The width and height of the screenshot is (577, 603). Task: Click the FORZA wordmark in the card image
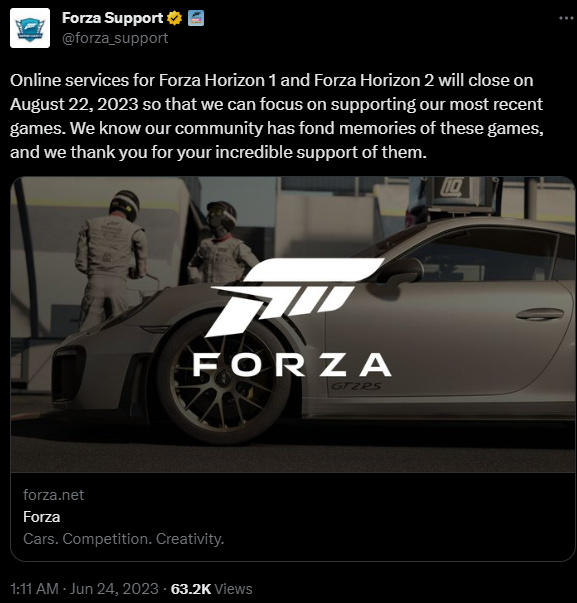[292, 365]
